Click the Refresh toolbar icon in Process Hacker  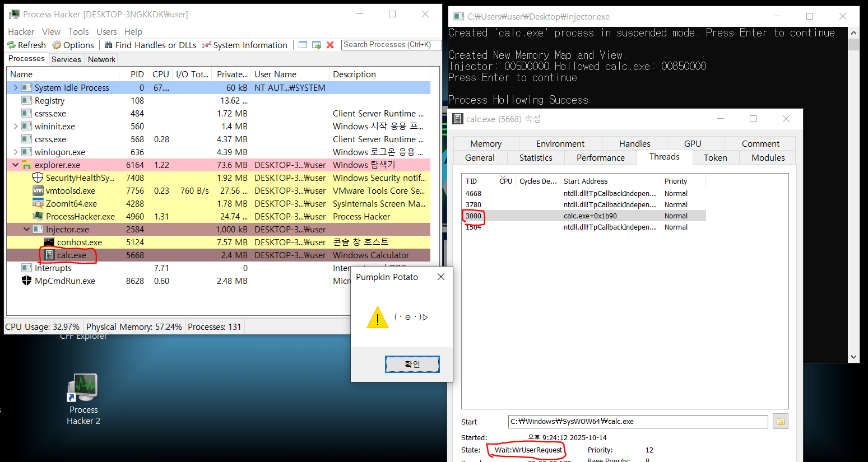point(11,45)
